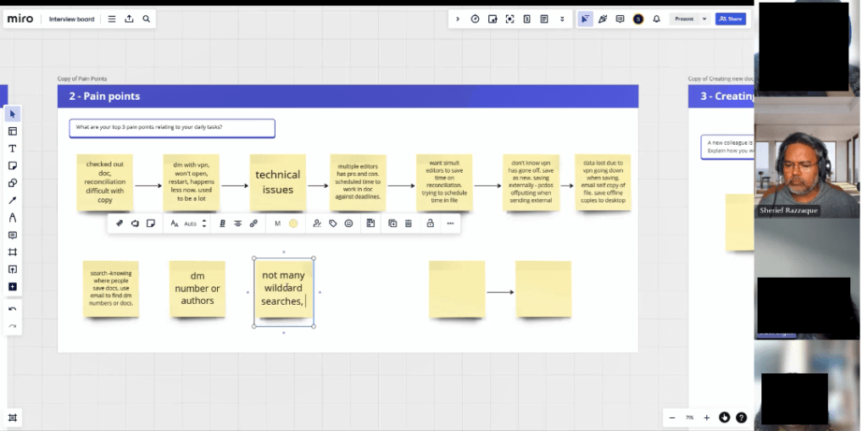The height and width of the screenshot is (431, 868).
Task: Toggle bold formatting on sticky note
Action: [x=222, y=224]
